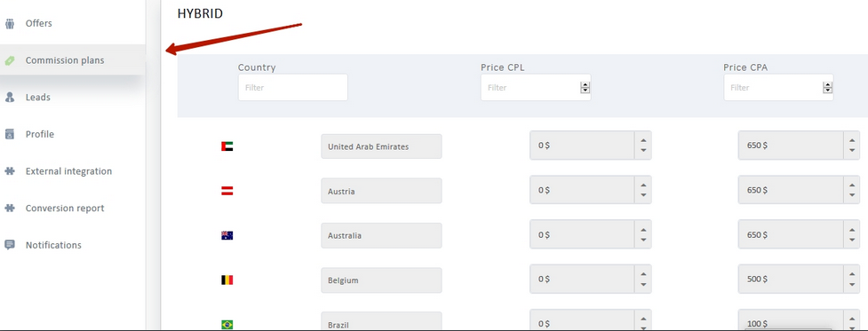This screenshot has height=331, width=868.
Task: Decrease Price CPA for Austria
Action: pos(851,195)
